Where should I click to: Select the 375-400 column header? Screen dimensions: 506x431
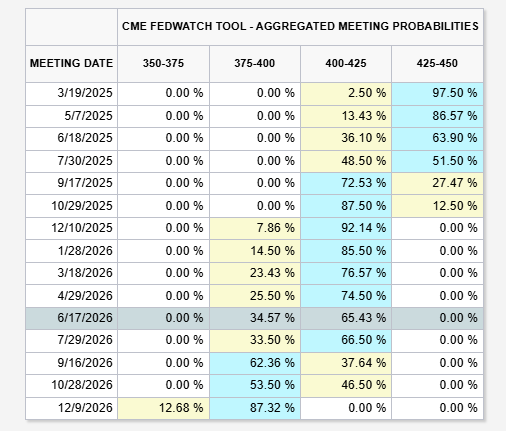255,64
